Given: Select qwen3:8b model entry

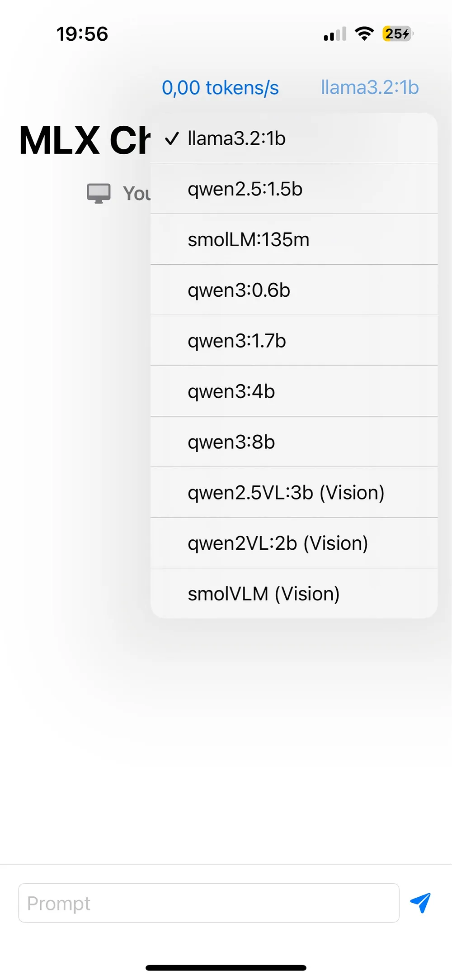Looking at the screenshot, I should (x=294, y=442).
